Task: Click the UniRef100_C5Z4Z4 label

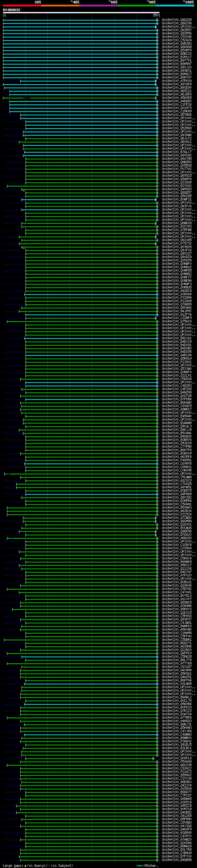Action: (176, 40)
